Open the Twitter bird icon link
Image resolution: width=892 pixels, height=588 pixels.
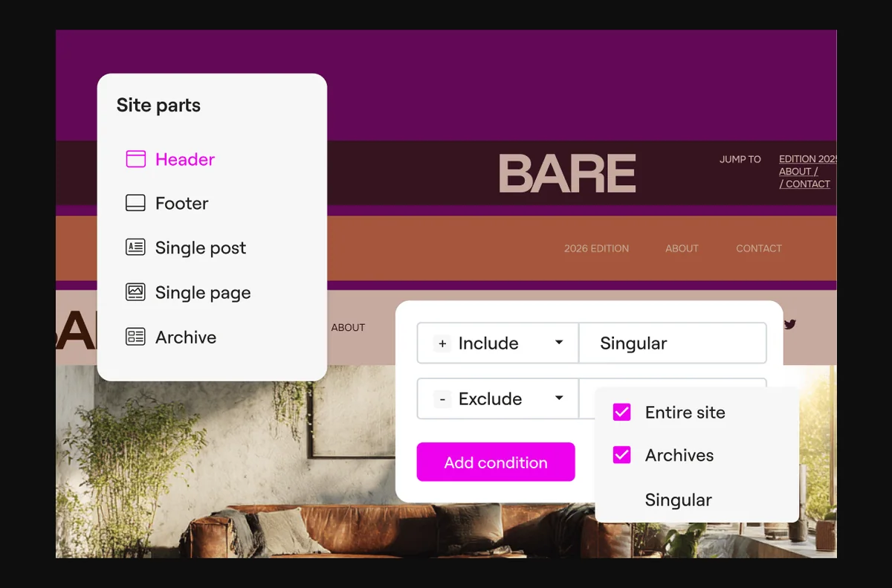[x=789, y=324]
